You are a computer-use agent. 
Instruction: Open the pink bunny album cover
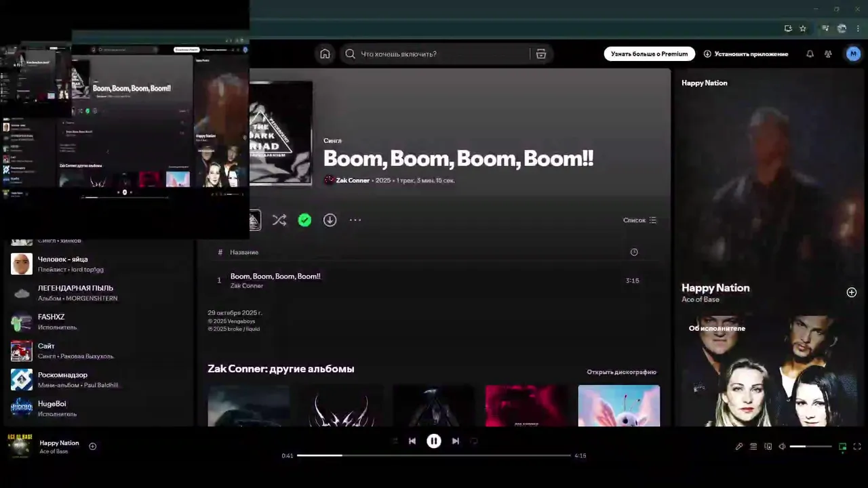pos(618,405)
